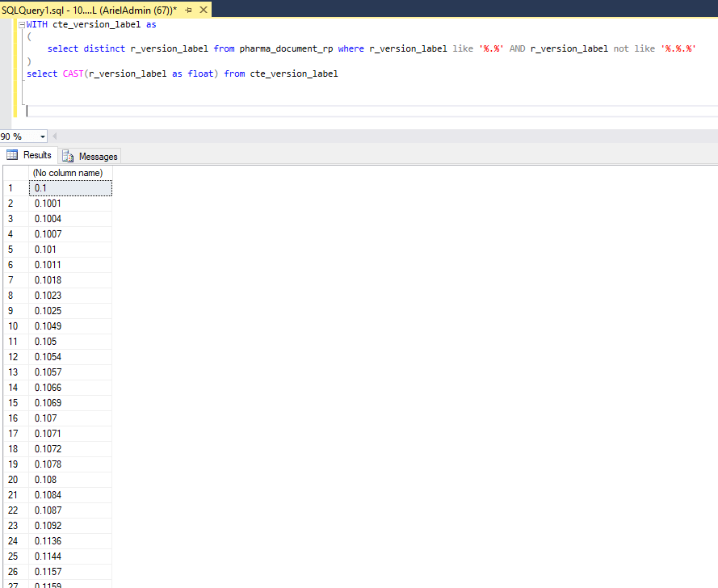
Task: Click the distinct keyword in query
Action: (104, 49)
